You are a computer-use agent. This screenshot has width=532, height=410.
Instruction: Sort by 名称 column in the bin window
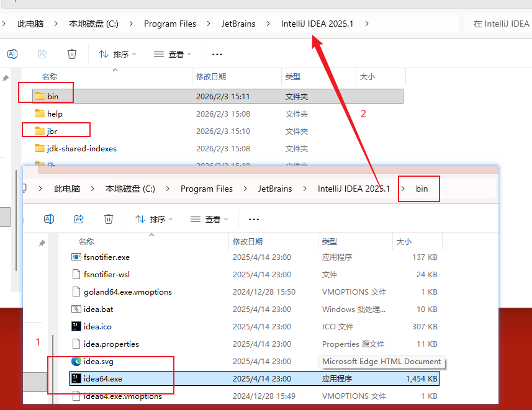tap(86, 241)
